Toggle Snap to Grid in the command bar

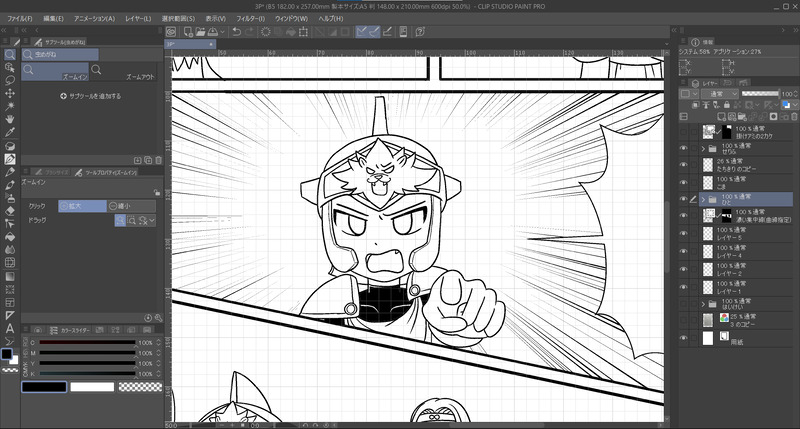point(387,32)
